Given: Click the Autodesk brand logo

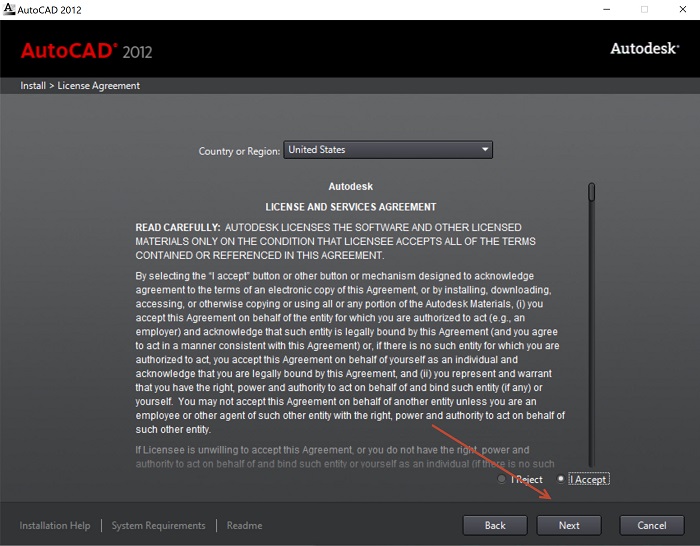Looking at the screenshot, I should pyautogui.click(x=645, y=48).
